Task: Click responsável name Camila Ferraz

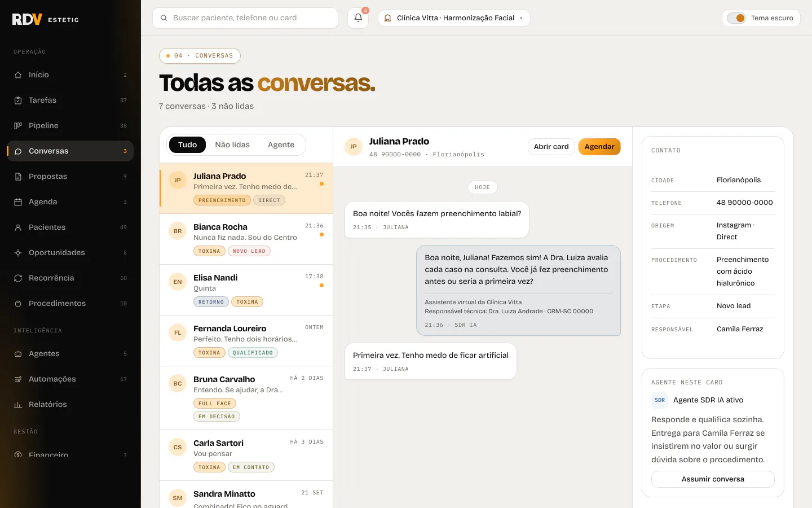Action: point(740,329)
